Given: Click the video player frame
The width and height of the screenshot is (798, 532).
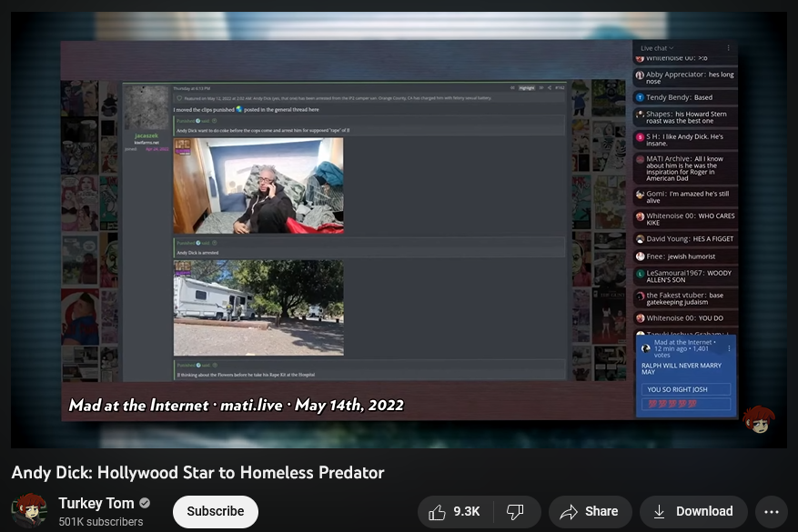Looking at the screenshot, I should (399, 230).
